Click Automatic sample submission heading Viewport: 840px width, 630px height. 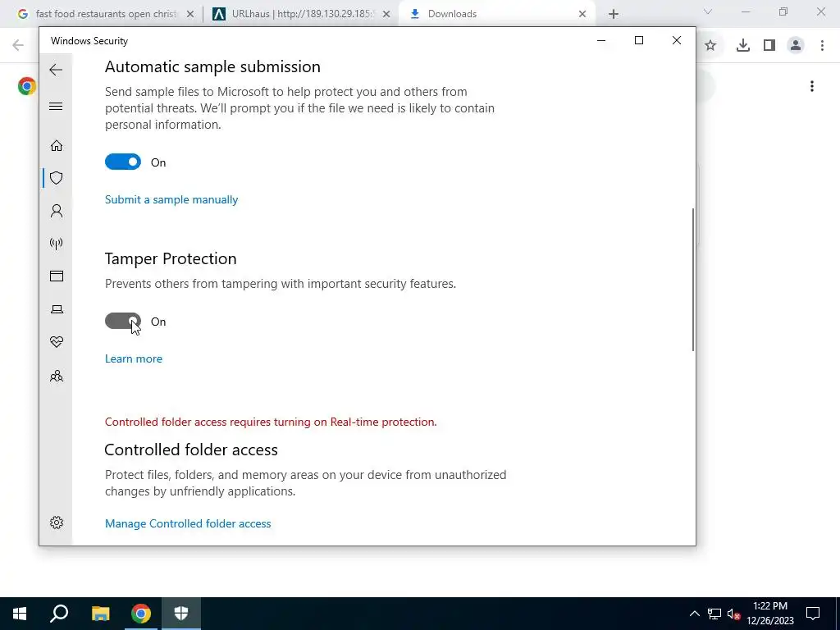[x=212, y=66]
